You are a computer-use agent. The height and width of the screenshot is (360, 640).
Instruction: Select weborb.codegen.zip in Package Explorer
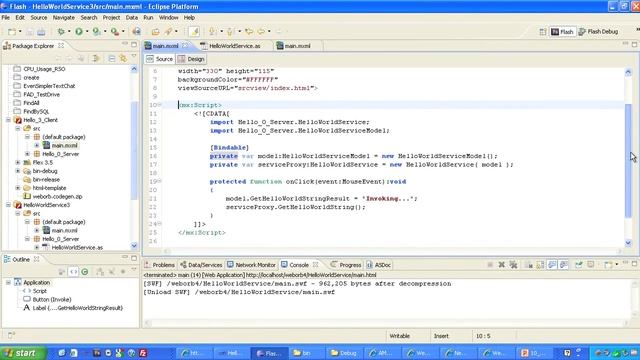pos(57,196)
